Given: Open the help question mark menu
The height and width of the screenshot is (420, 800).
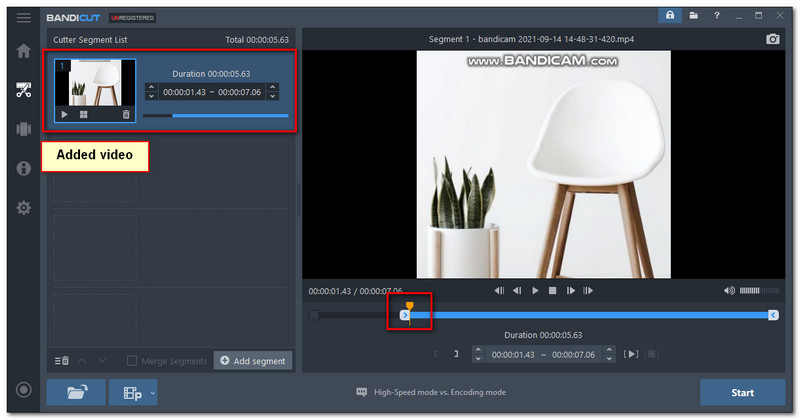Looking at the screenshot, I should pyautogui.click(x=716, y=16).
